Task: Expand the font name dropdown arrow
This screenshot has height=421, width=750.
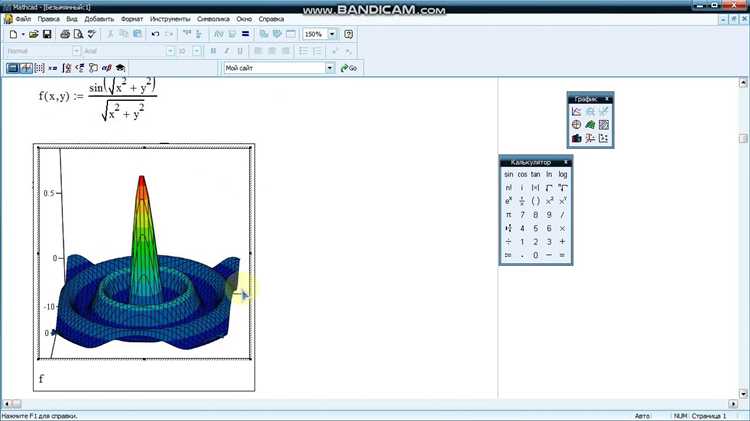Action: coord(170,51)
